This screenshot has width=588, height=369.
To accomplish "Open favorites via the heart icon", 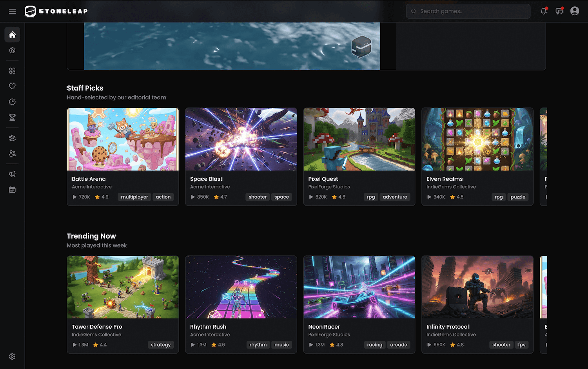I will tap(12, 86).
